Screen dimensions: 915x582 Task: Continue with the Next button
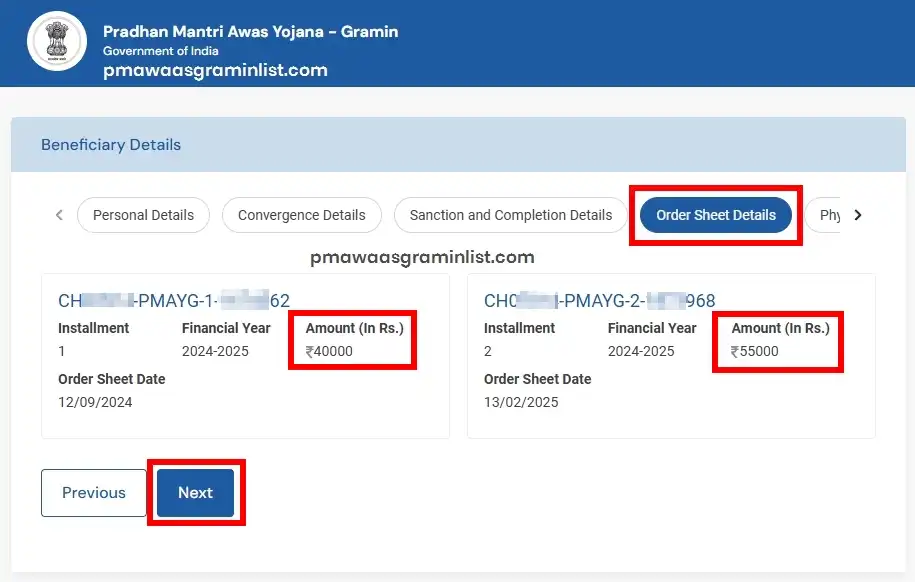(x=195, y=493)
